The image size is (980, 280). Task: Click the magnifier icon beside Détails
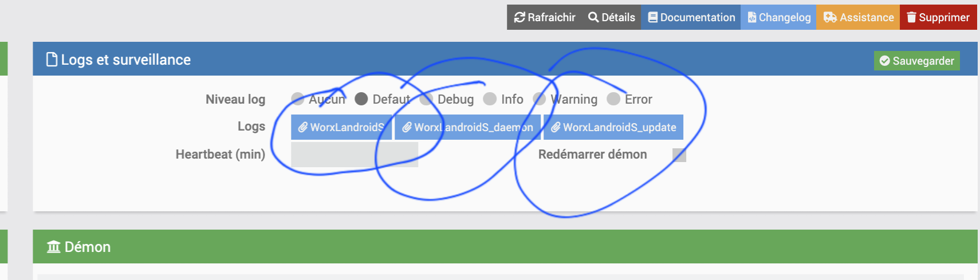tap(593, 17)
